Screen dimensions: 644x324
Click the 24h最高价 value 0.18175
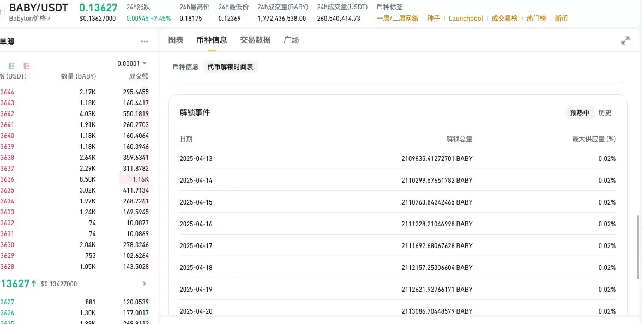coord(190,19)
